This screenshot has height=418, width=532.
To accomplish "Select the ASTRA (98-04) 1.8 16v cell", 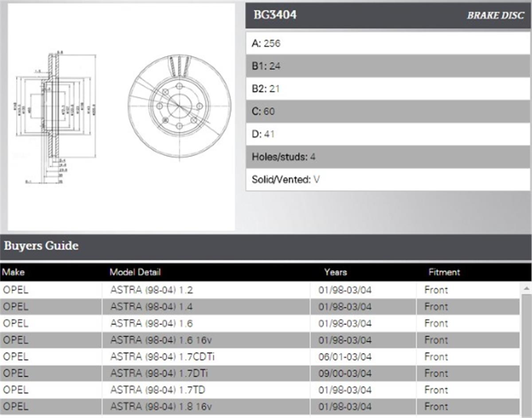I will (206, 406).
